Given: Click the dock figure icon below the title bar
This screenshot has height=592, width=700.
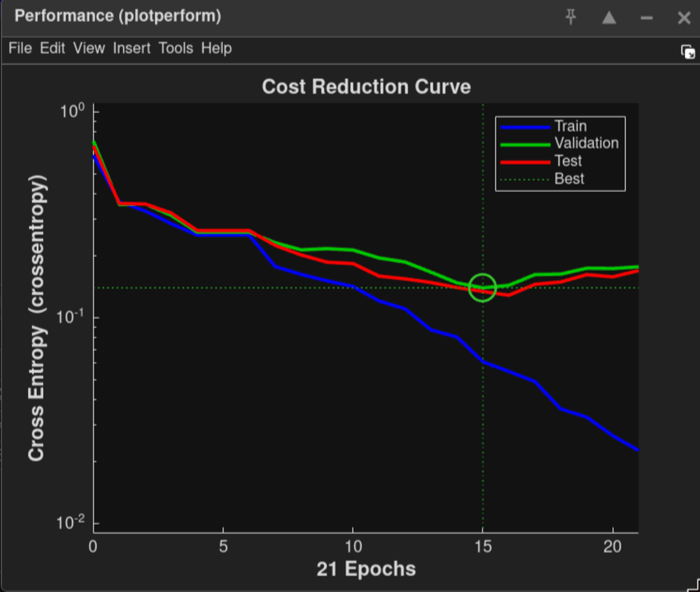Looking at the screenshot, I should (688, 52).
